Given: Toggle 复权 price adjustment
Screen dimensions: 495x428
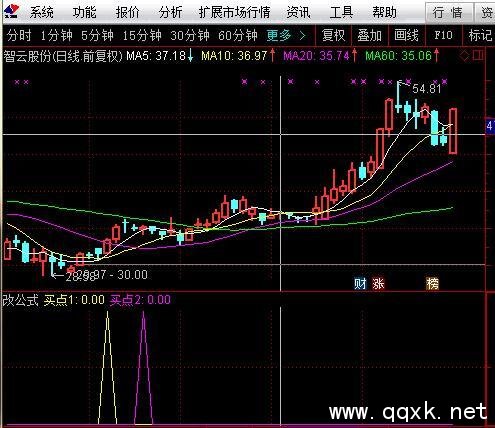Looking at the screenshot, I should [333, 35].
